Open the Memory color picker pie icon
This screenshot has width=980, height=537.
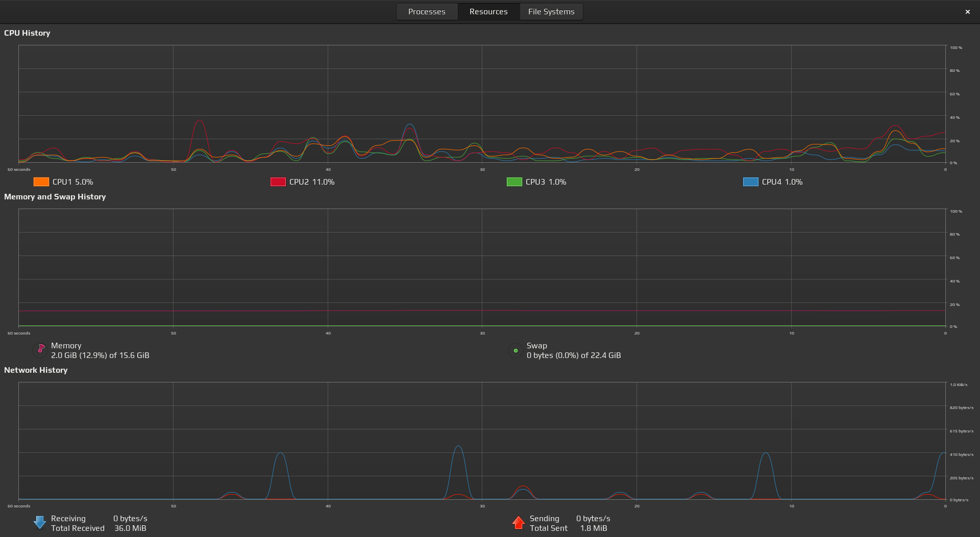tap(40, 350)
